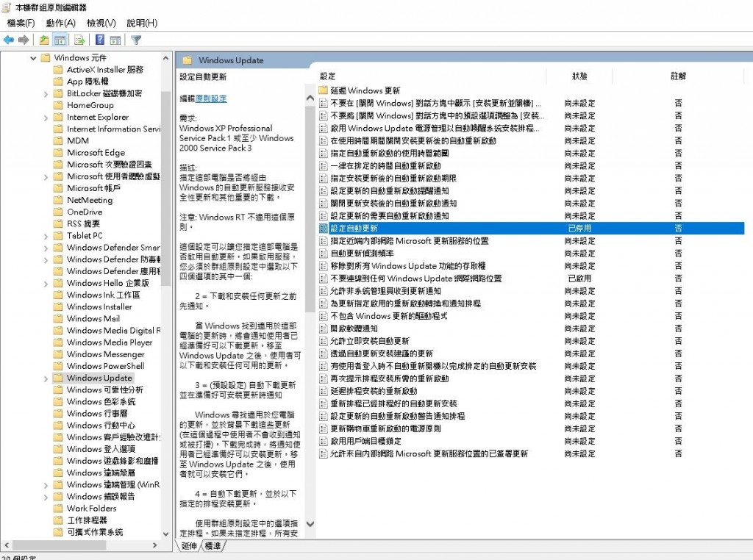Viewport: 753px width, 560px height.
Task: Click the folder icon next to HomeGroup
Action: (58, 105)
